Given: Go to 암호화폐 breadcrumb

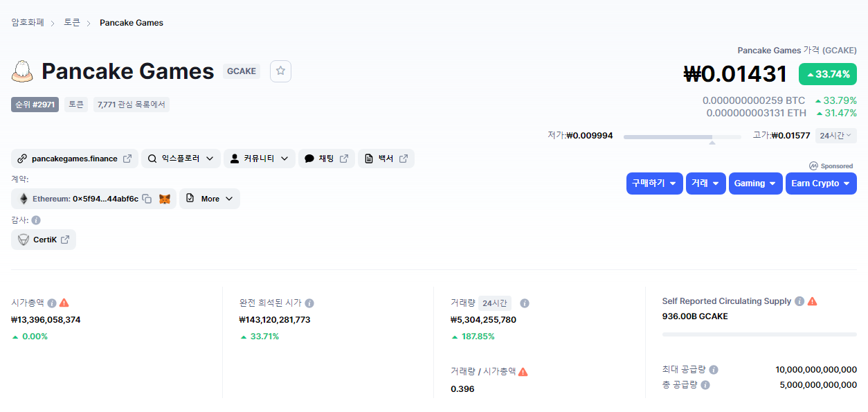Looking at the screenshot, I should (28, 23).
